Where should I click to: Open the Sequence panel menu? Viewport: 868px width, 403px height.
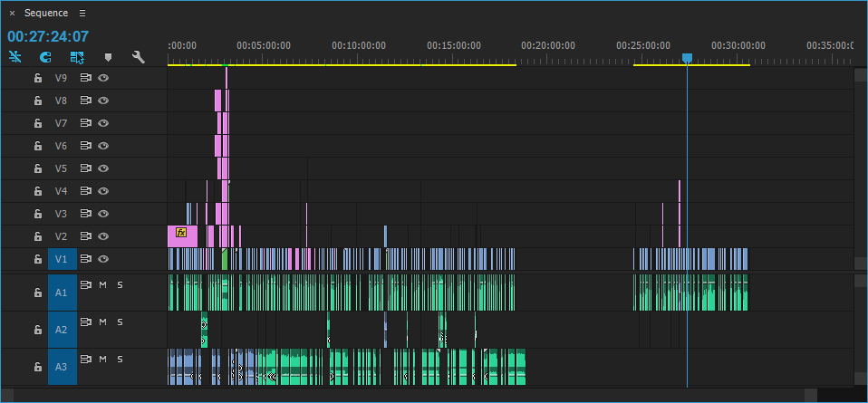click(82, 14)
